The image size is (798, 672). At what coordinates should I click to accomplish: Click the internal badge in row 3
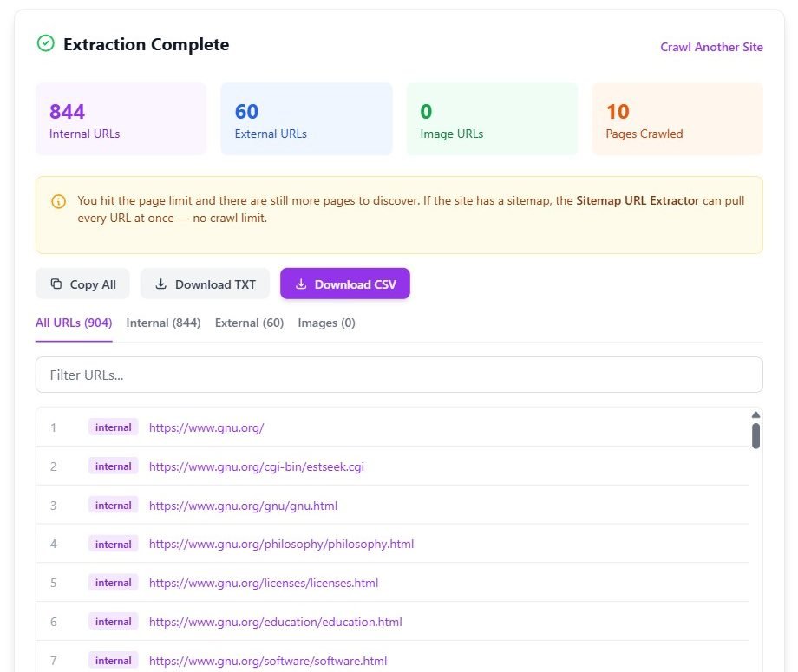[113, 506]
